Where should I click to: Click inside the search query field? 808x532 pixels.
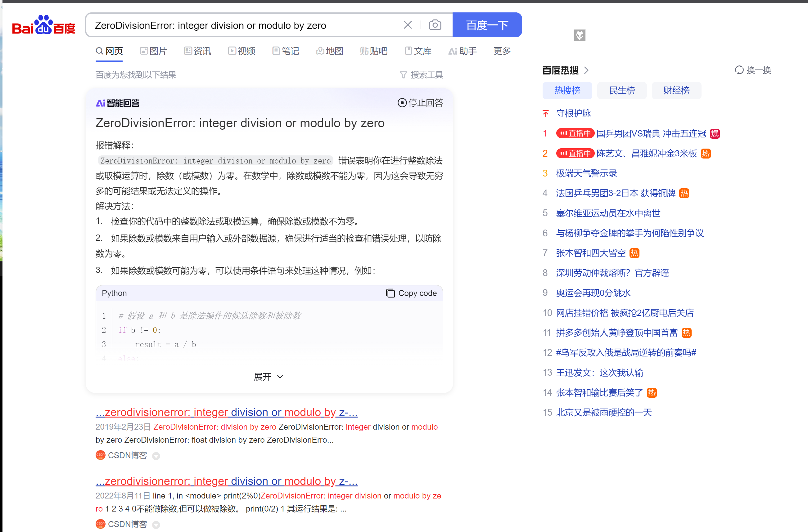click(244, 25)
